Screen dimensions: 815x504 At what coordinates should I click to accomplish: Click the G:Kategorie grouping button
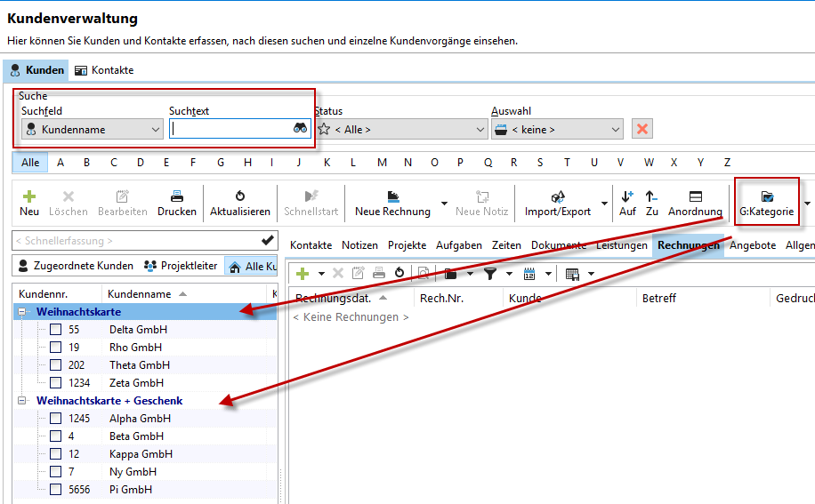tap(766, 203)
